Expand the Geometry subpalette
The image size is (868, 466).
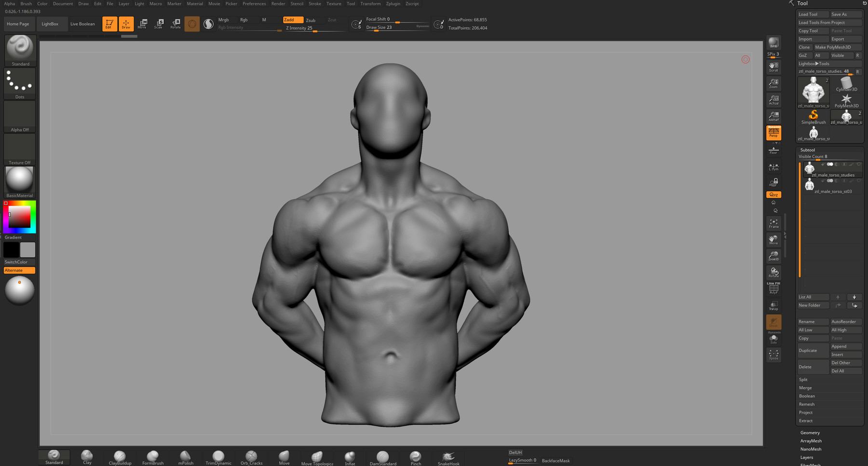810,433
